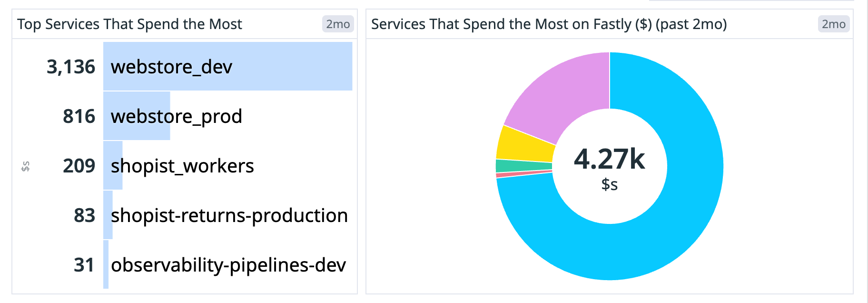The image size is (868, 303).
Task: Select the webstore_prod bar segment
Action: tap(136, 116)
